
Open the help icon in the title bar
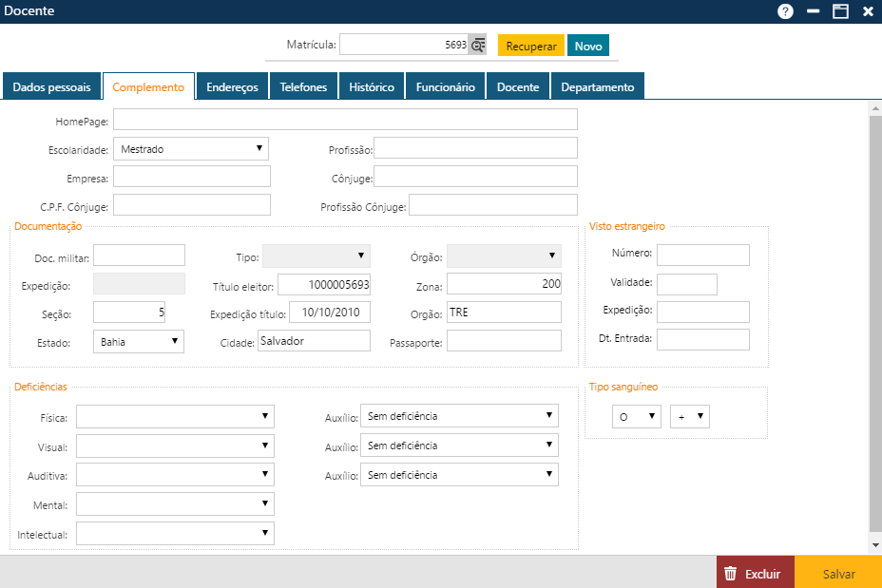(x=785, y=11)
